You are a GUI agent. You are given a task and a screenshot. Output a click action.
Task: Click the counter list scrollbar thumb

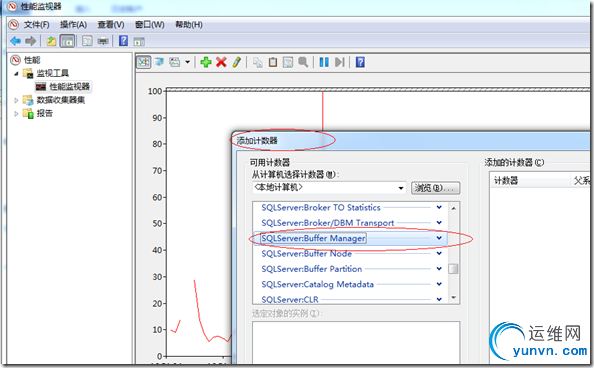tap(453, 269)
